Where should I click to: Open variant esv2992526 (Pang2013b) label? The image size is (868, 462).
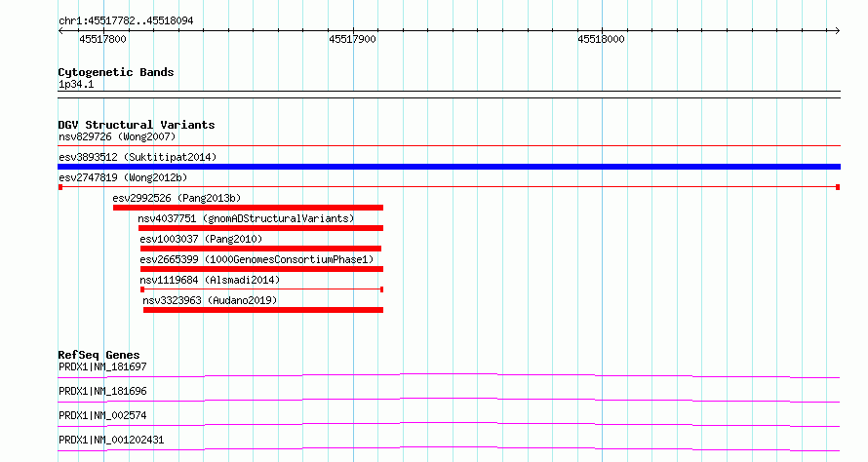pos(177,198)
